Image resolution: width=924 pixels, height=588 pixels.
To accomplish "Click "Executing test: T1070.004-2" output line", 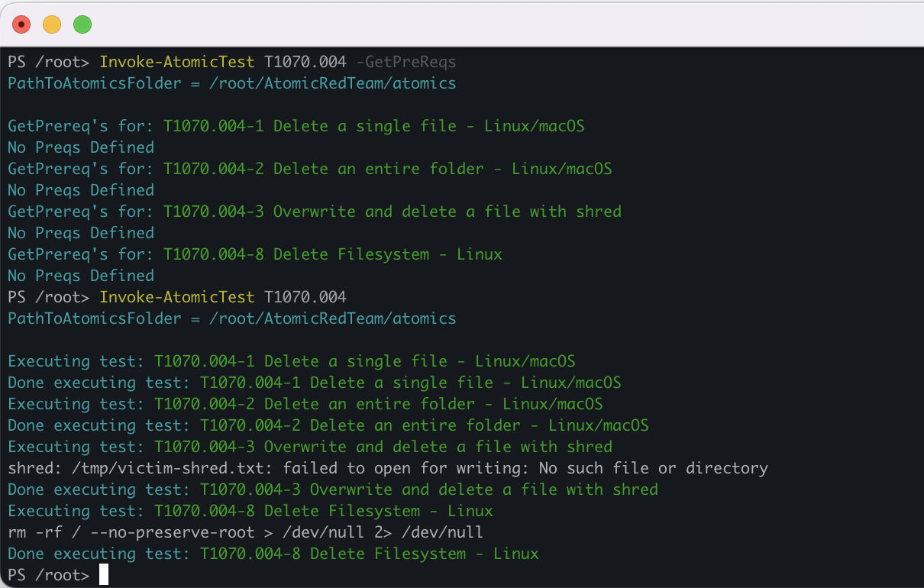I will tap(305, 403).
